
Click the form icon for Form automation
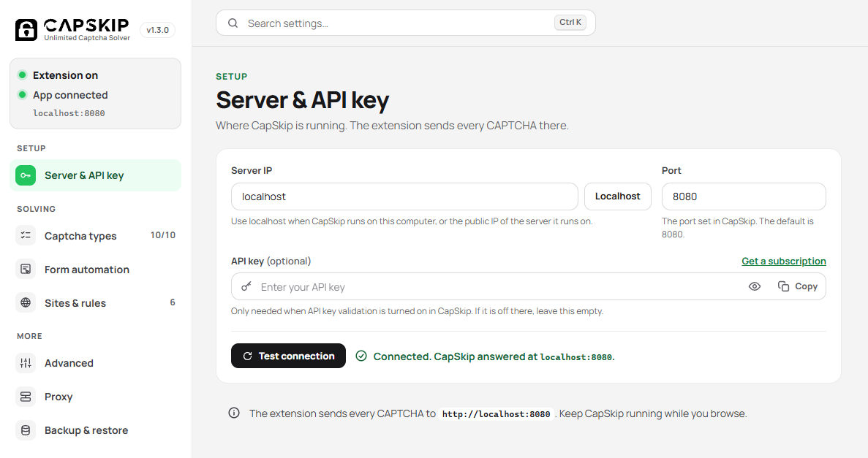click(26, 270)
